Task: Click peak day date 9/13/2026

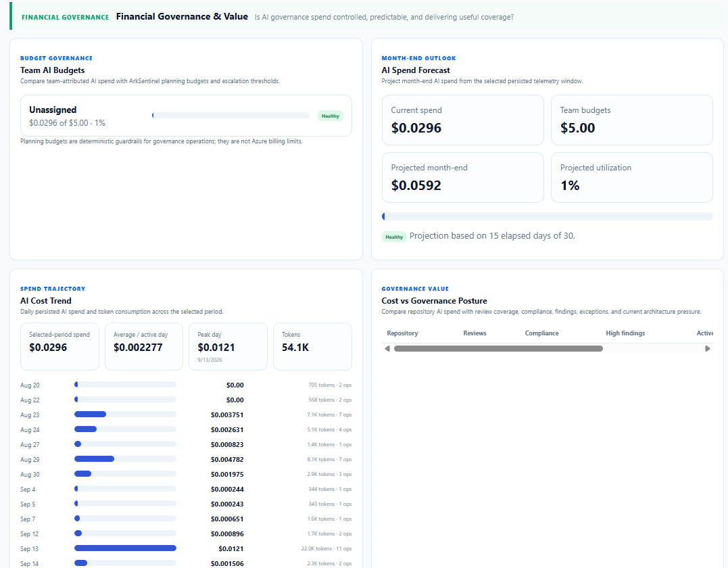Action: tap(210, 360)
